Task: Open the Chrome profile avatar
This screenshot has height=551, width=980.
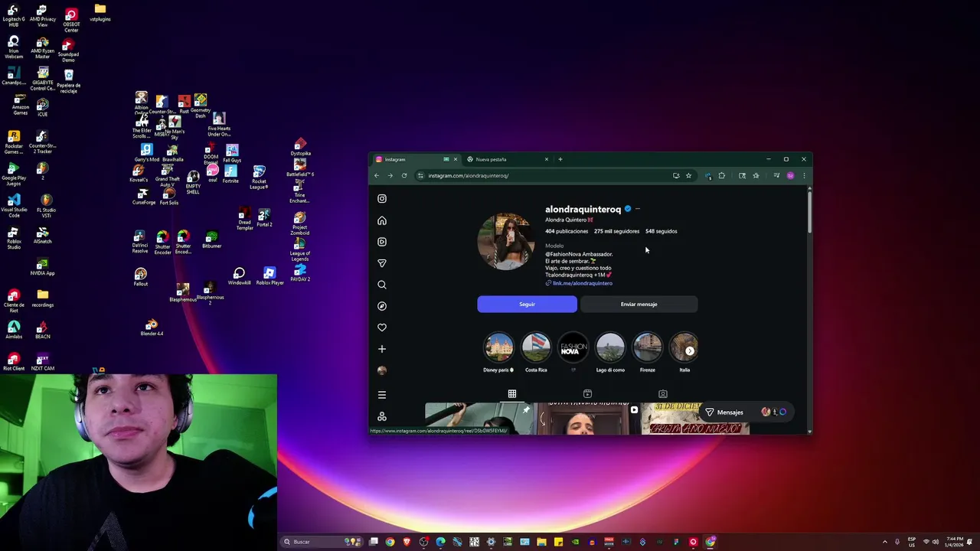Action: tap(791, 175)
